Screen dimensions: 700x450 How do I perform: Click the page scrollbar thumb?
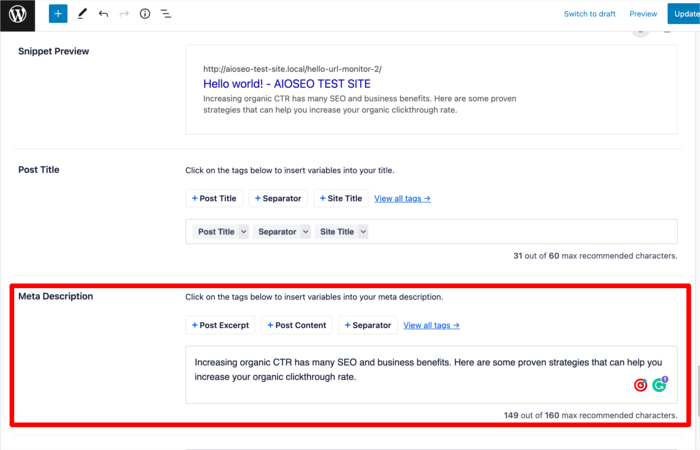coord(698,393)
